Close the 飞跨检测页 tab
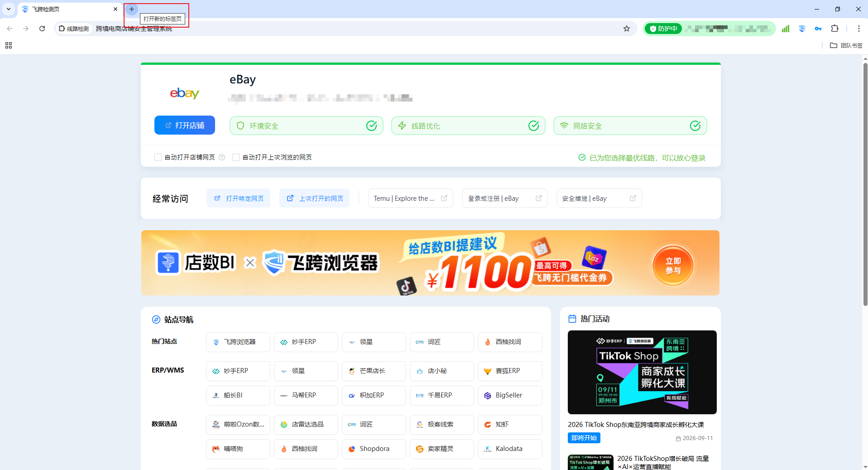 (x=115, y=9)
